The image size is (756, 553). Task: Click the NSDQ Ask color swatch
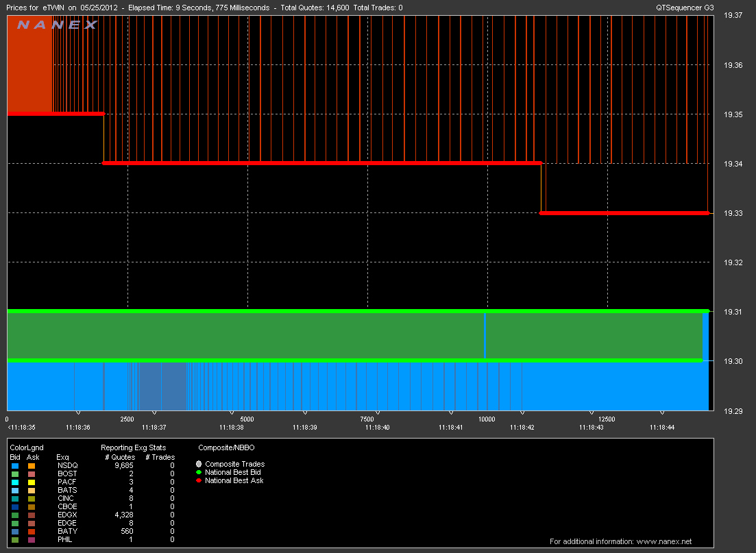pos(32,466)
